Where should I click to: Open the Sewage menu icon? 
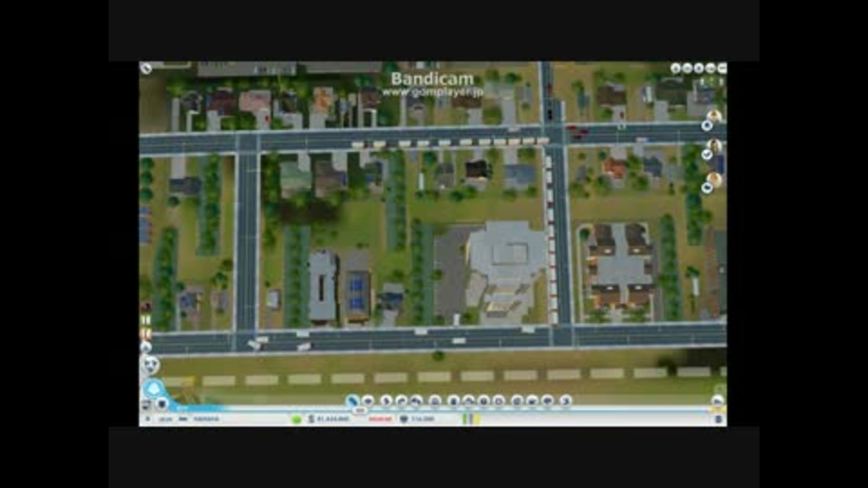[416, 401]
